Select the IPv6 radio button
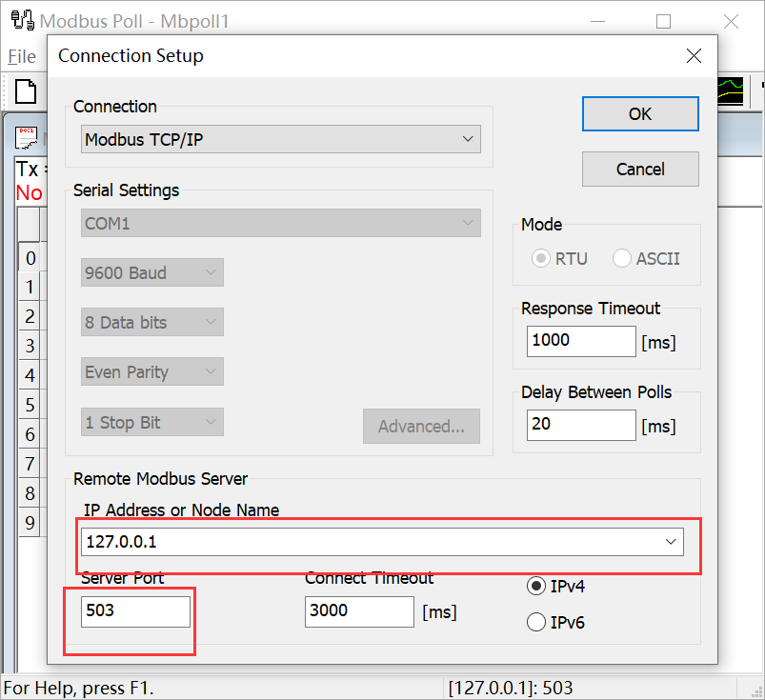The height and width of the screenshot is (700, 765). coord(536,623)
